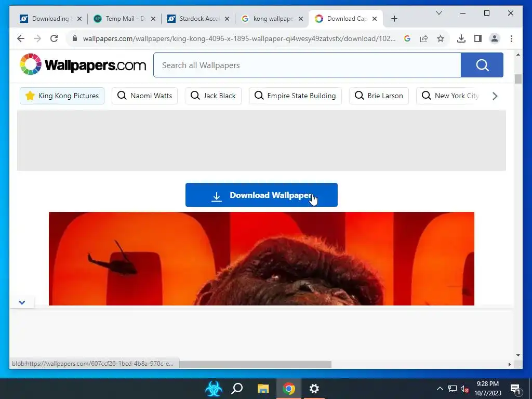Open the notification center icon
The width and height of the screenshot is (532, 399).
pos(515,389)
